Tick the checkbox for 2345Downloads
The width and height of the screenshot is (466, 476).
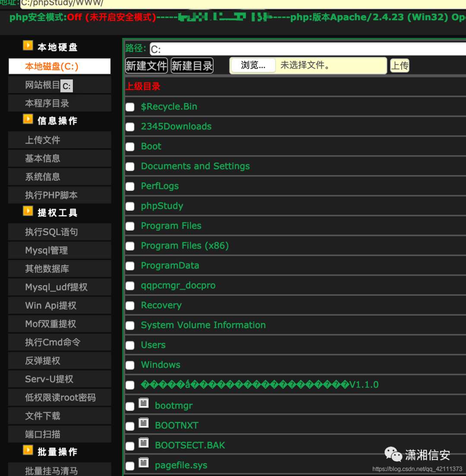(130, 127)
